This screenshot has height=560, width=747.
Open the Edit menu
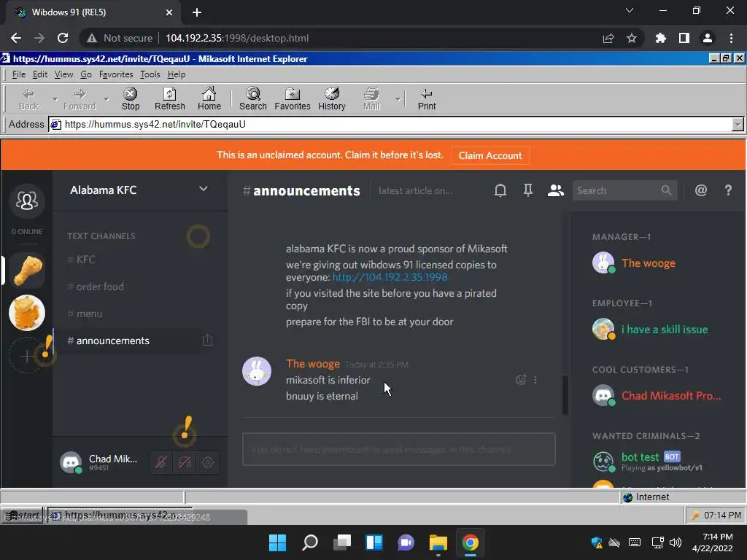[x=40, y=74]
